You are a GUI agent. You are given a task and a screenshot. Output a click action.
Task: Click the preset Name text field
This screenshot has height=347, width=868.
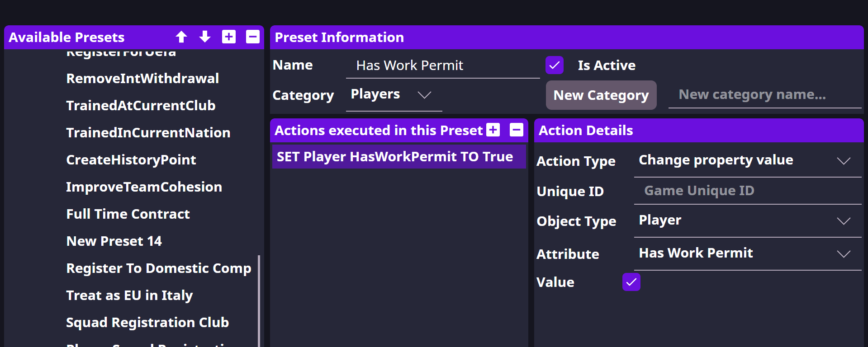(442, 66)
